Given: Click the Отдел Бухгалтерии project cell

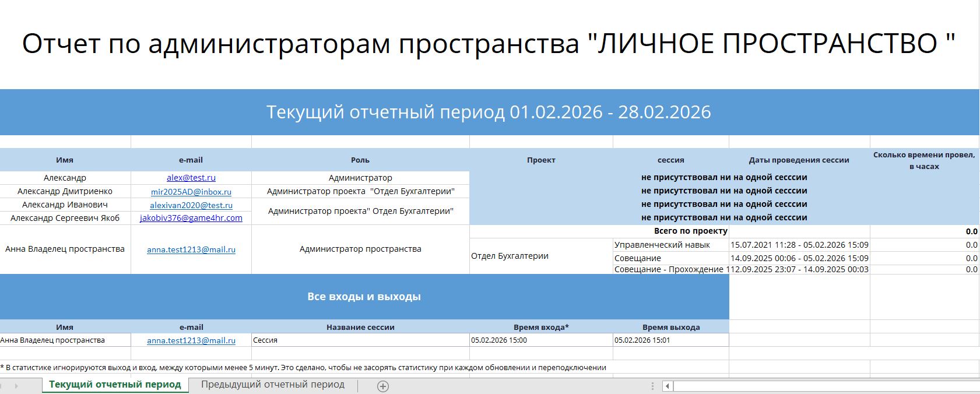Looking at the screenshot, I should 510,256.
